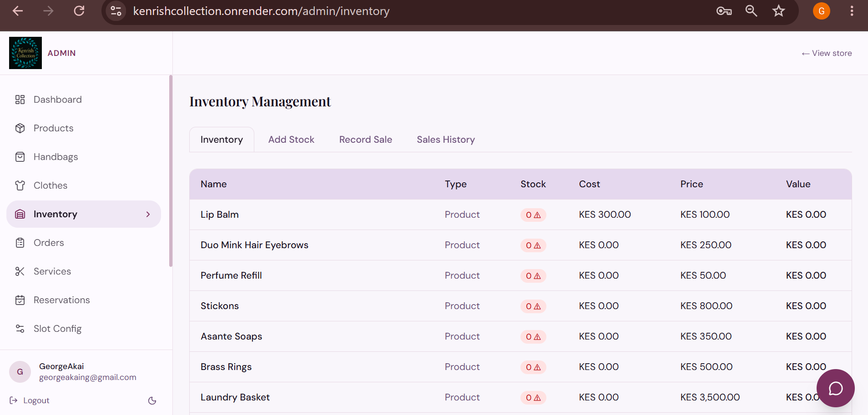The height and width of the screenshot is (415, 868).
Task: Click Duo Mink Hair Eyebrows row name
Action: pos(254,245)
